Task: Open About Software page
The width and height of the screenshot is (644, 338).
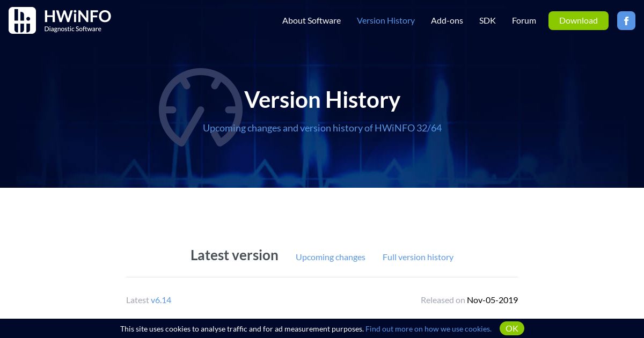Action: pos(311,20)
